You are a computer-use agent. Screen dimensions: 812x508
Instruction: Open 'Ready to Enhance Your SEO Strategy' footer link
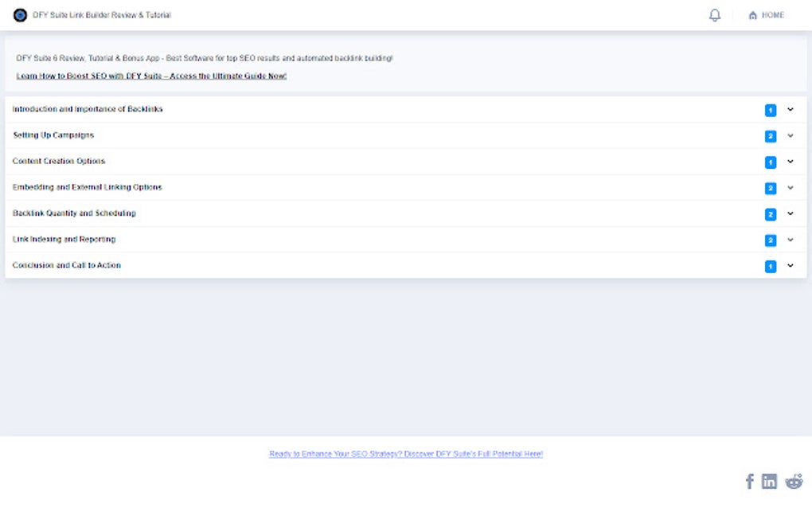point(406,454)
